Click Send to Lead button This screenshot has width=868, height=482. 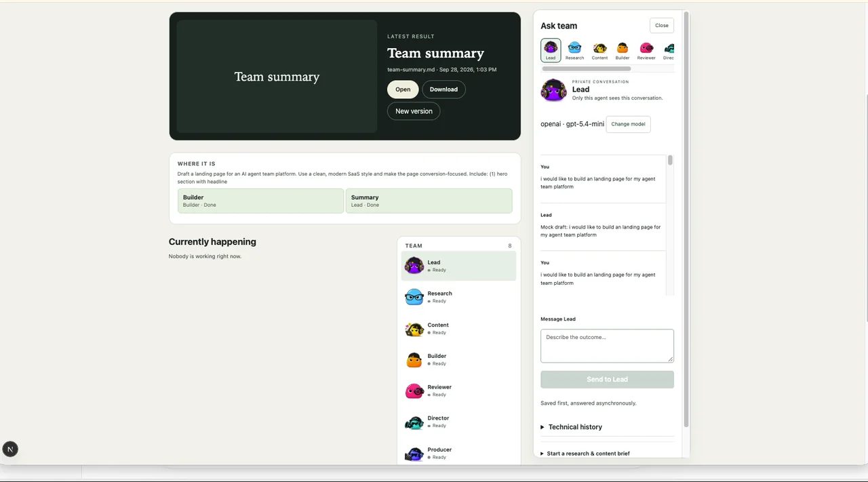tap(607, 380)
